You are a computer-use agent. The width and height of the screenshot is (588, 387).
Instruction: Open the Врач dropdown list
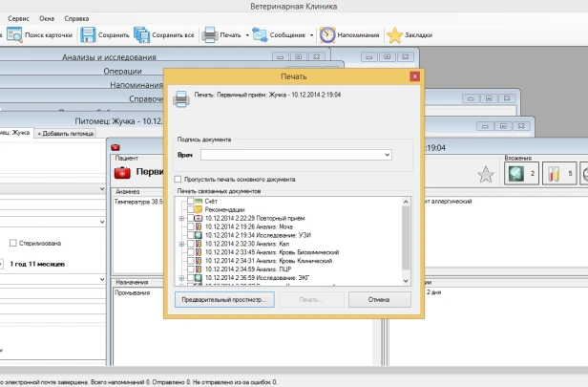[x=387, y=155]
